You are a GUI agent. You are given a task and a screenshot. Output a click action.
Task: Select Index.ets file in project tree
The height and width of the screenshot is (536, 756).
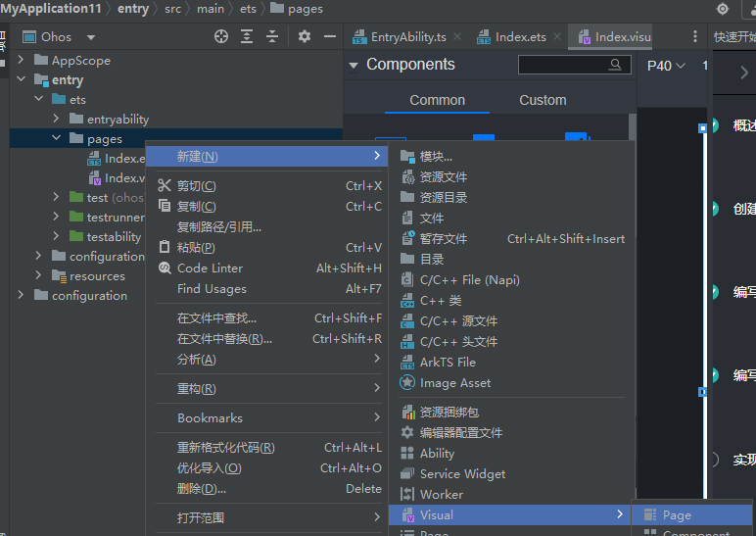pyautogui.click(x=116, y=158)
